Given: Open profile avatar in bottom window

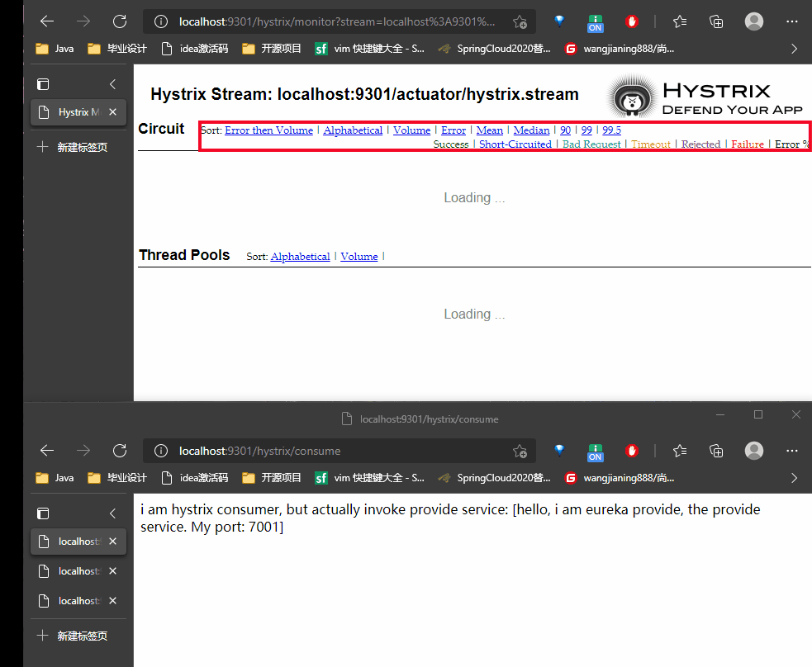Looking at the screenshot, I should [x=754, y=451].
